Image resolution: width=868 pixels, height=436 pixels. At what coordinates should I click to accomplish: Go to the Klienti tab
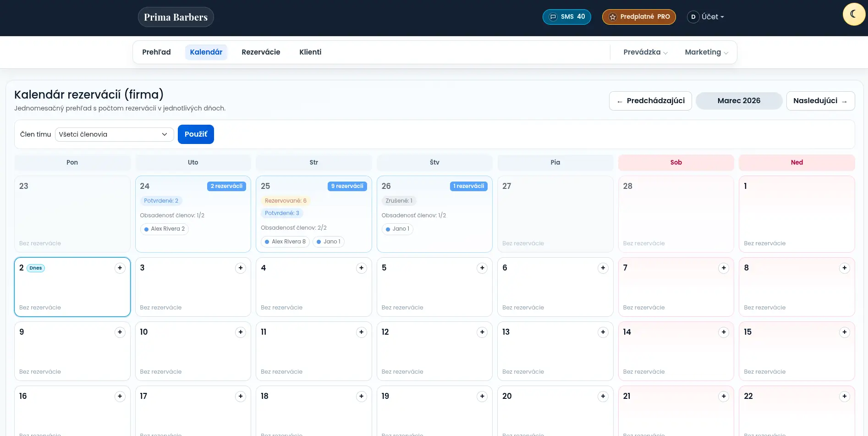pos(310,52)
